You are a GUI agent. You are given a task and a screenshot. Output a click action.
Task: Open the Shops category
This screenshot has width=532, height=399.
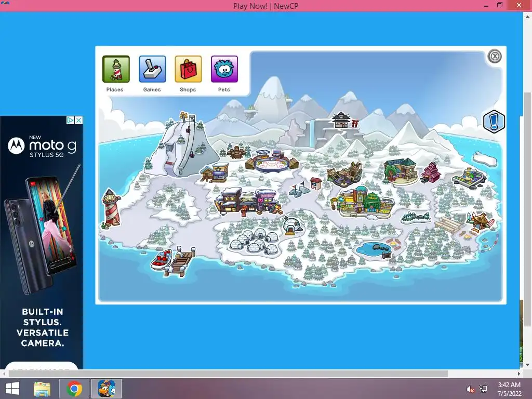(x=188, y=69)
